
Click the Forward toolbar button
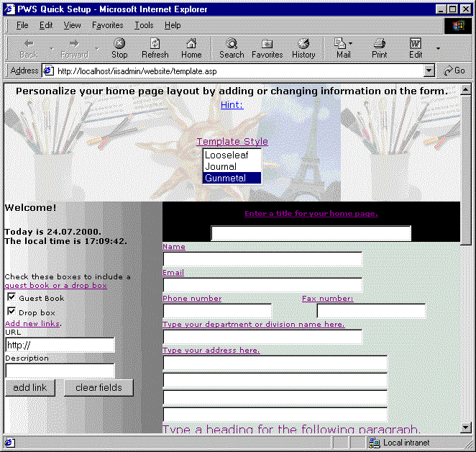(x=74, y=49)
